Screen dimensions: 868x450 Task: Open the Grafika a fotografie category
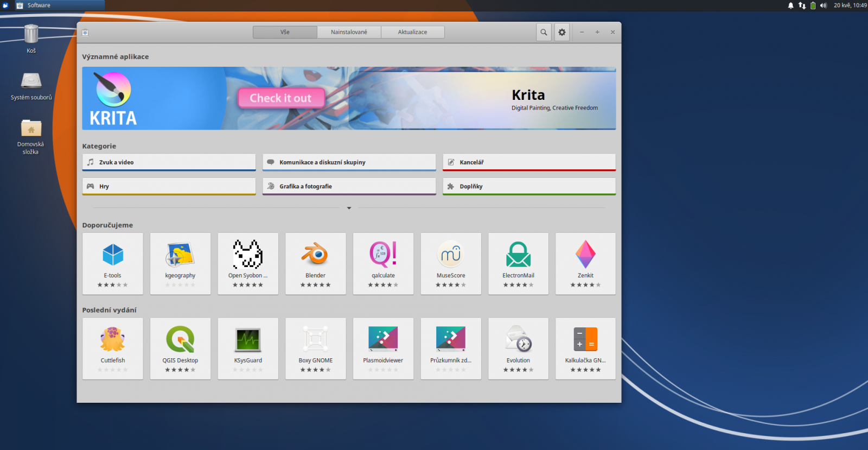(349, 186)
